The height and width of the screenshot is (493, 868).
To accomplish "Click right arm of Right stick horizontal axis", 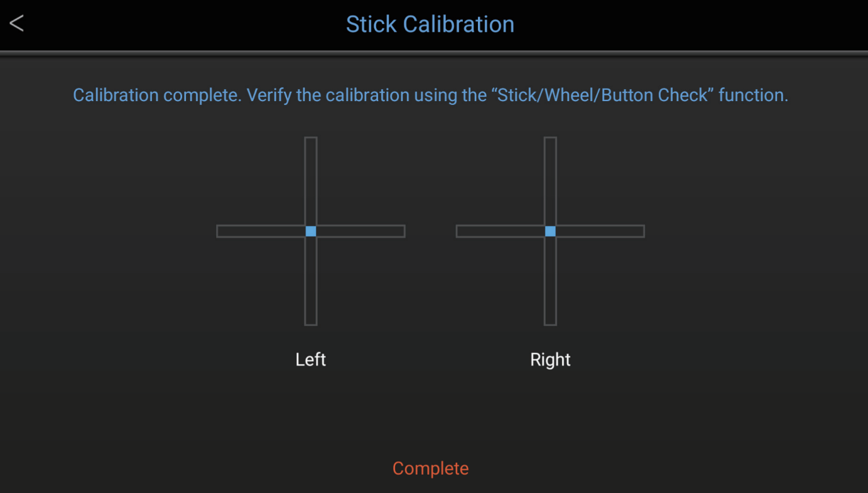I will [x=601, y=231].
